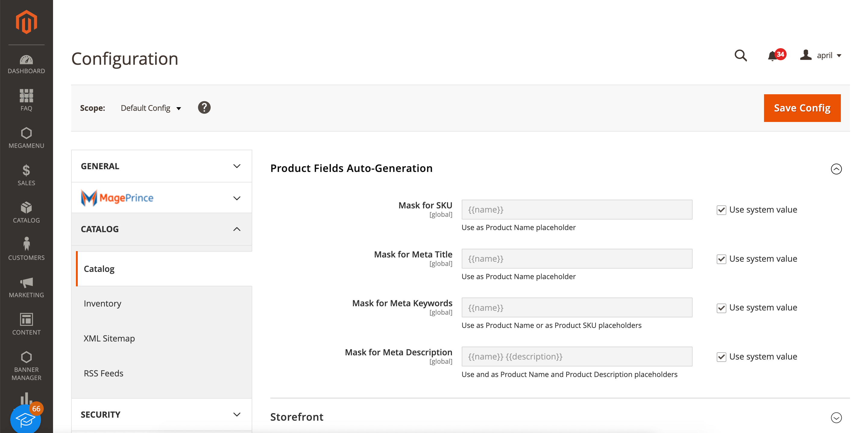Click the Save Config button
This screenshot has height=433, width=868.
[802, 108]
